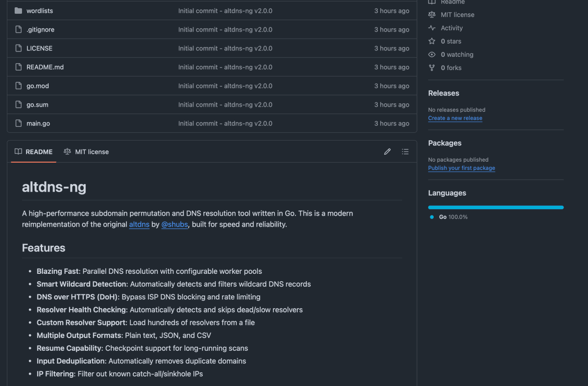The image size is (588, 386).
Task: Click the wordlists folder icon
Action: coord(19,11)
